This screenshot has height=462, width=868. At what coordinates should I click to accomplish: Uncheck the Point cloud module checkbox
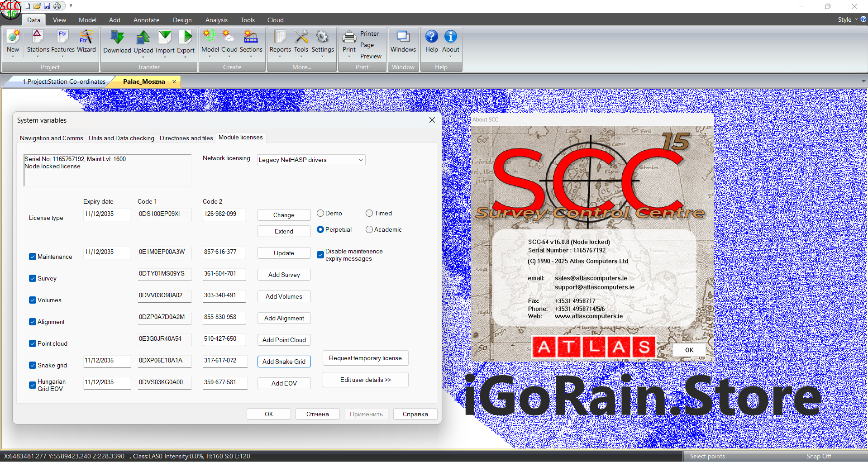[x=33, y=343]
